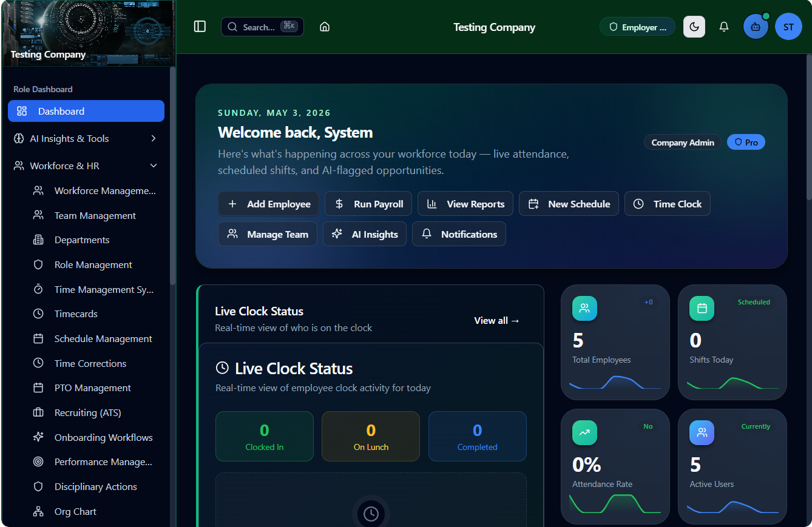Open Team Management sidebar item
The height and width of the screenshot is (527, 812).
[x=96, y=215]
